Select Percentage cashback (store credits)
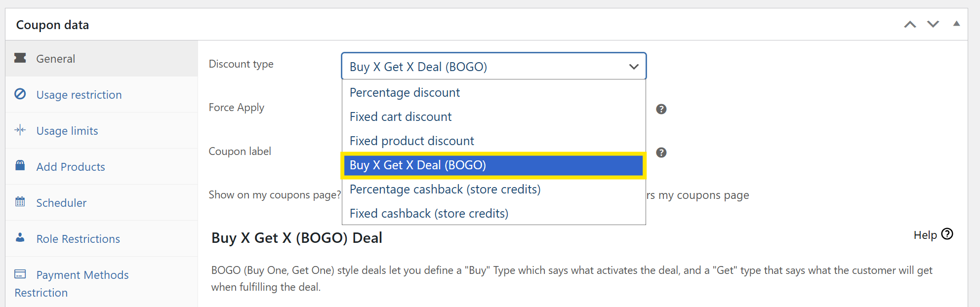The height and width of the screenshot is (307, 980). [445, 190]
